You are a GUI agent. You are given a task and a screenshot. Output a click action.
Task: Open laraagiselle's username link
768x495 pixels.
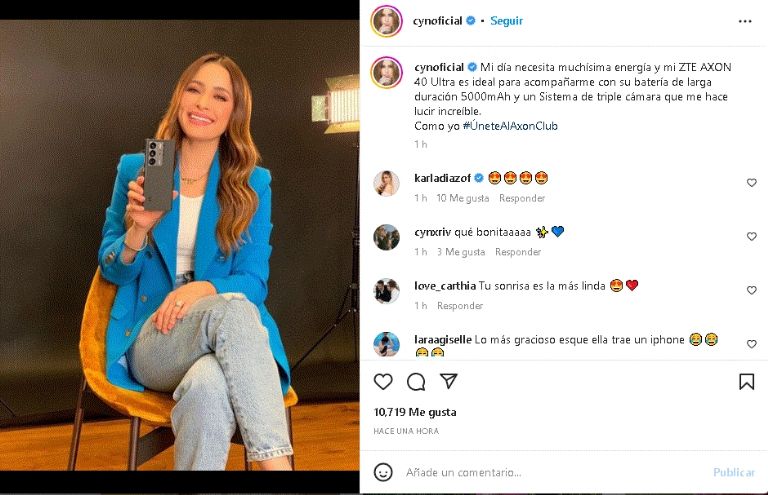pos(442,339)
